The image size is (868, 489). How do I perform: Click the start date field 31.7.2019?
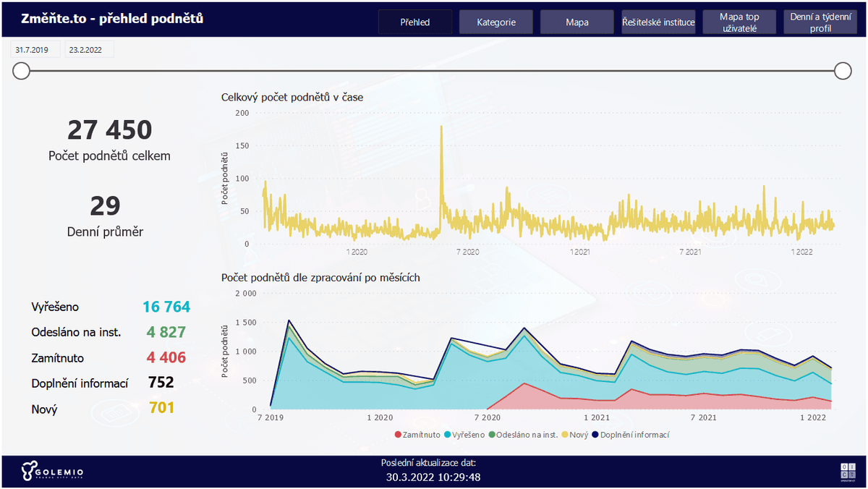tap(35, 50)
